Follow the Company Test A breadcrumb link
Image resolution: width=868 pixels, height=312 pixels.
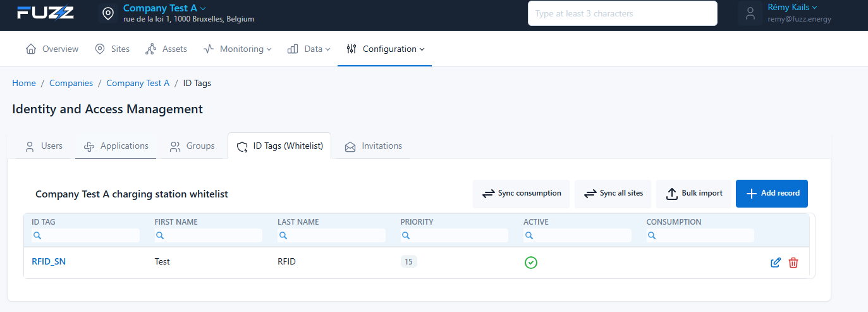[x=138, y=83]
